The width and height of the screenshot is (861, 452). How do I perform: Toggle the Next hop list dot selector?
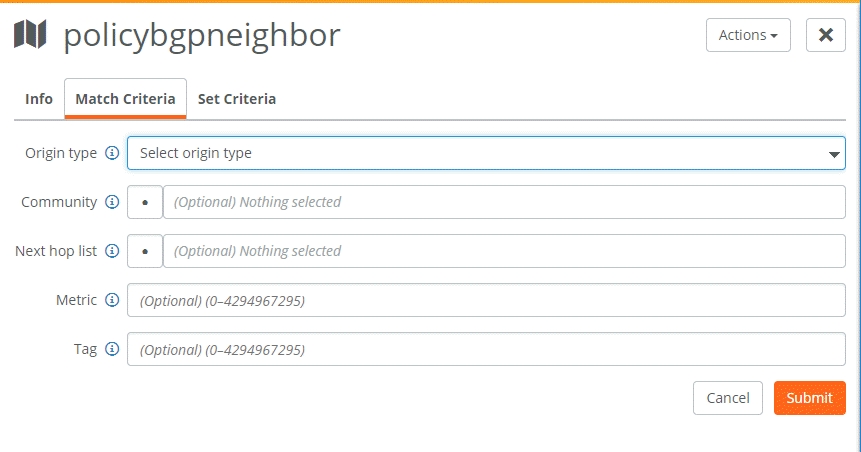pyautogui.click(x=145, y=251)
